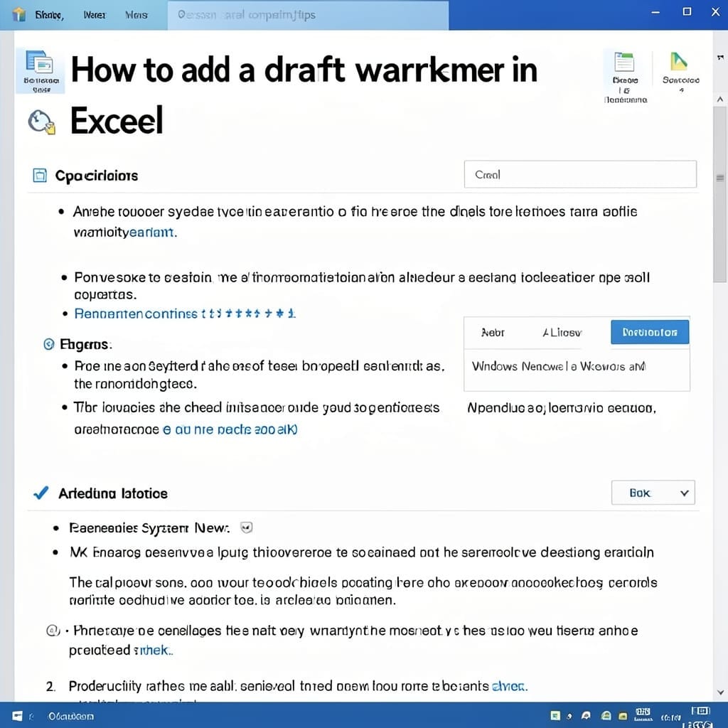The width and height of the screenshot is (728, 728).
Task: Click the taskbar volume indicator
Action: click(670, 717)
